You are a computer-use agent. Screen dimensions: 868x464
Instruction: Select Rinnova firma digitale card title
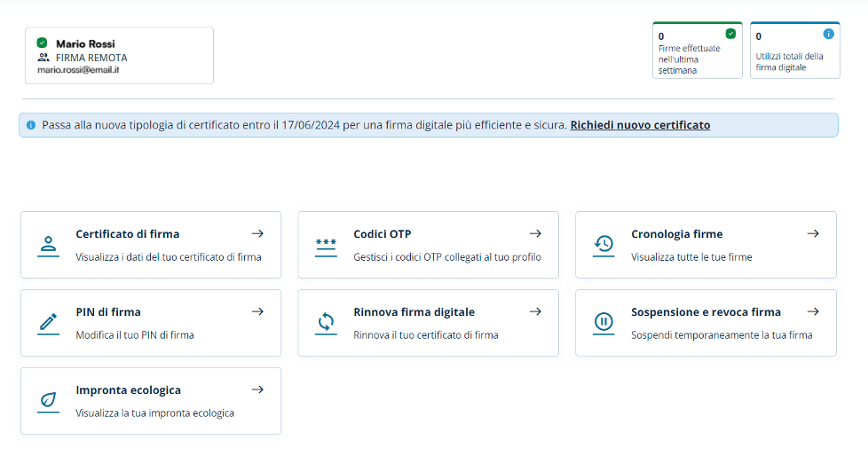tap(414, 312)
